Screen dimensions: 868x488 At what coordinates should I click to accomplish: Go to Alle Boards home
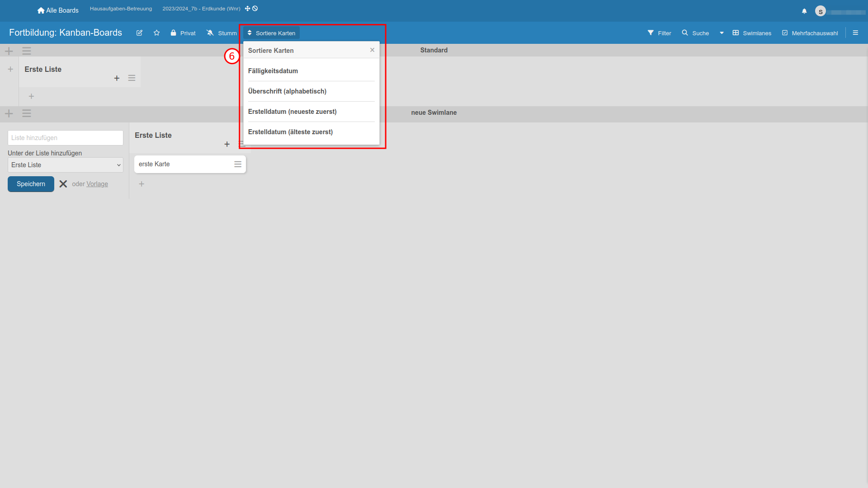click(x=58, y=10)
